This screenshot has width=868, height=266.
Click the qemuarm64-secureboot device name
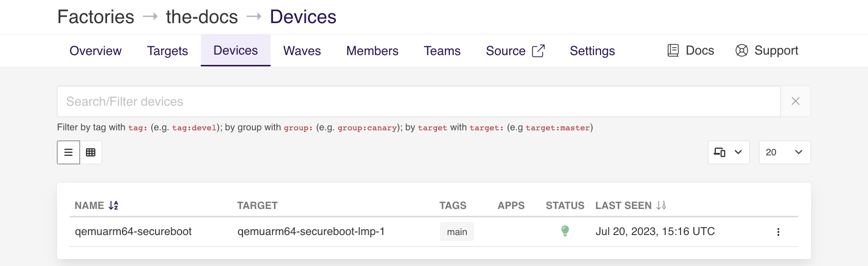pos(133,232)
